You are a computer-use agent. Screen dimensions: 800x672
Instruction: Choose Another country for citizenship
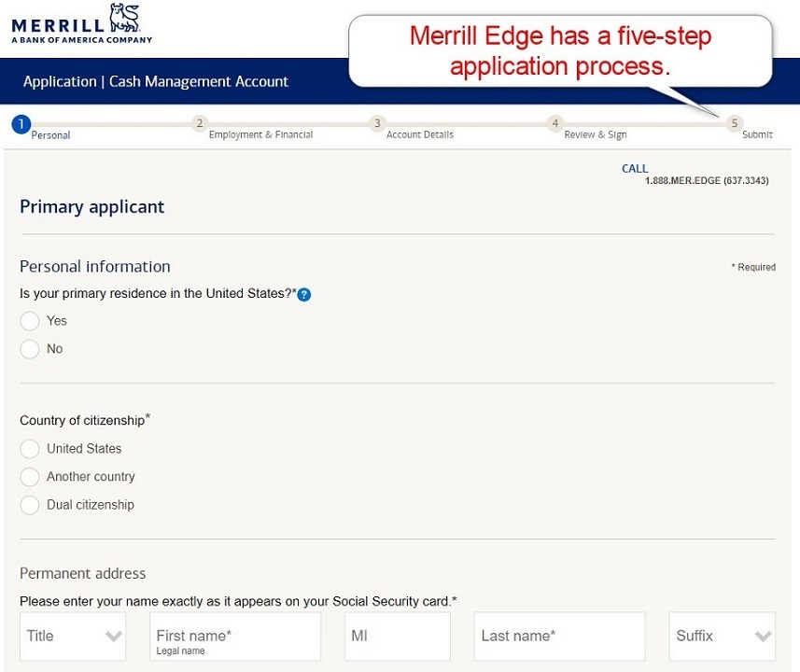29,476
